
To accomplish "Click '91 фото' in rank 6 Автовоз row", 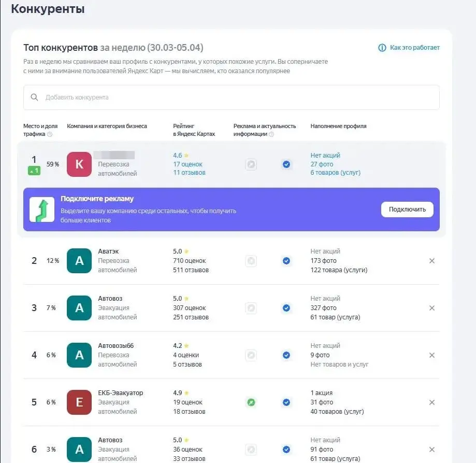I will click(x=322, y=450).
